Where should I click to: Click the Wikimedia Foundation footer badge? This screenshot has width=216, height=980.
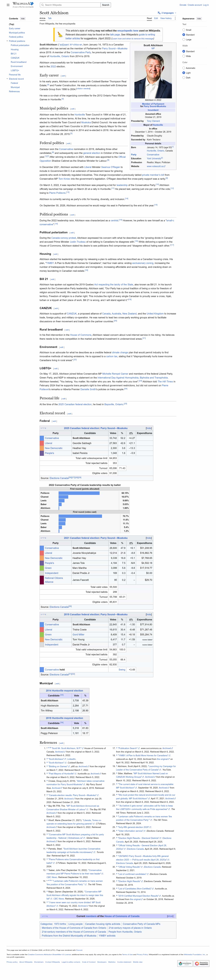tap(185, 963)
